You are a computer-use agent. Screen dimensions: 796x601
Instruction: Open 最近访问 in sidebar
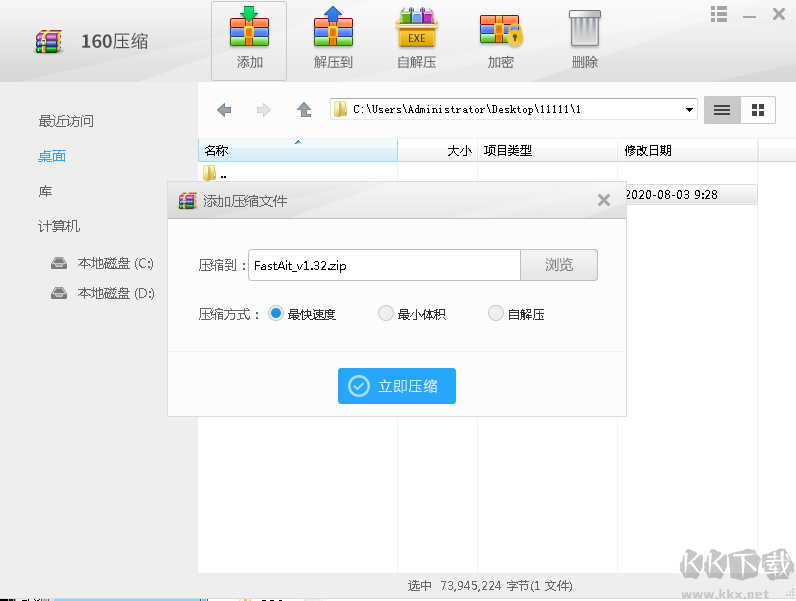[x=66, y=121]
